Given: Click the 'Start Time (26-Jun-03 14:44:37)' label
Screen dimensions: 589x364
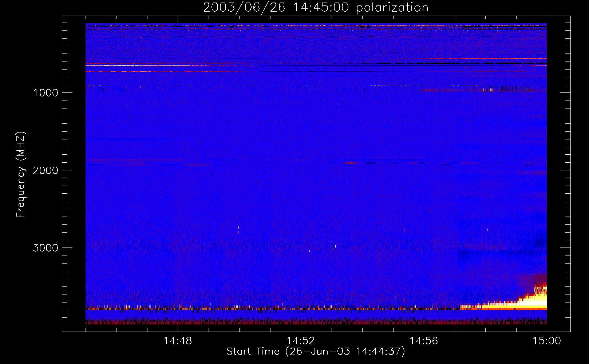Looking at the screenshot, I should coord(316,352).
